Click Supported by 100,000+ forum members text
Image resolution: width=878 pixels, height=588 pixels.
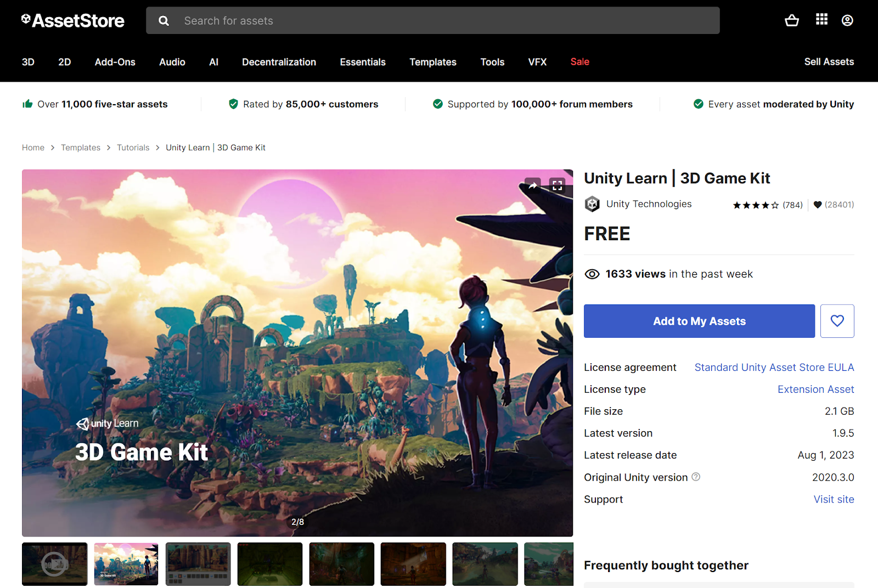(x=540, y=104)
